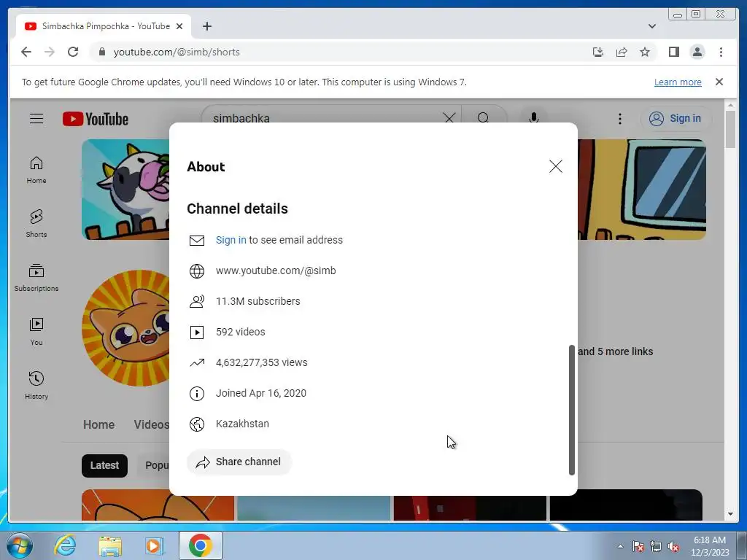Bookmark this page with star
This screenshot has width=747, height=560.
click(x=645, y=52)
